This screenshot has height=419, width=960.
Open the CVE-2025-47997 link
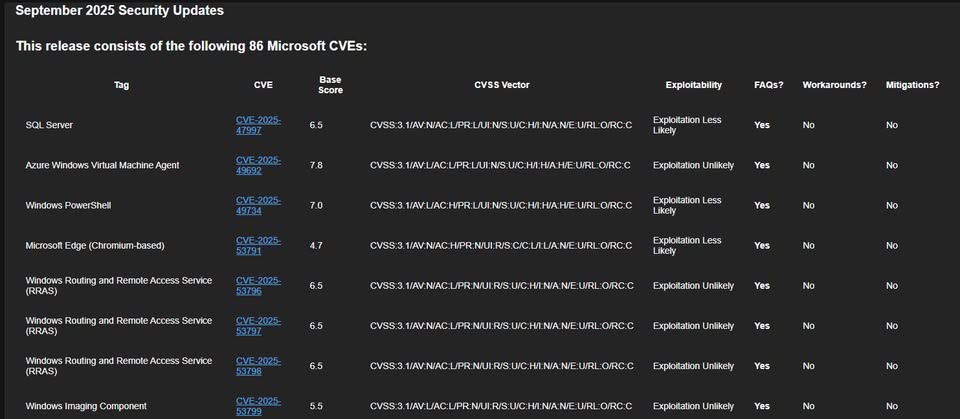tap(258, 125)
